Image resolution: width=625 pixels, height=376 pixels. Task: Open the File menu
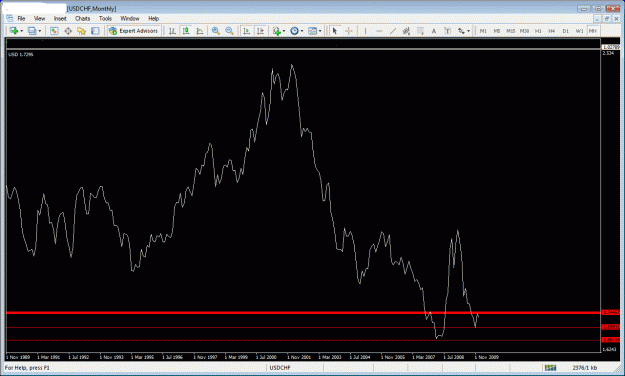click(21, 18)
